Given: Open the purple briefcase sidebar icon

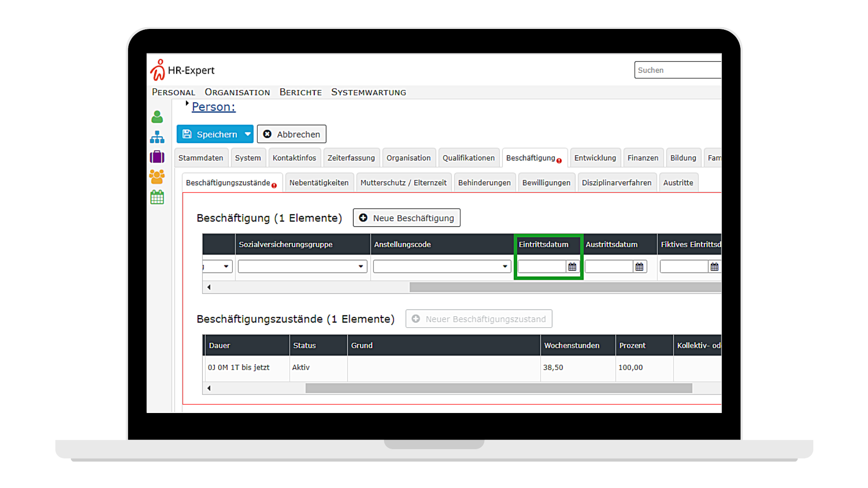Looking at the screenshot, I should 157,157.
